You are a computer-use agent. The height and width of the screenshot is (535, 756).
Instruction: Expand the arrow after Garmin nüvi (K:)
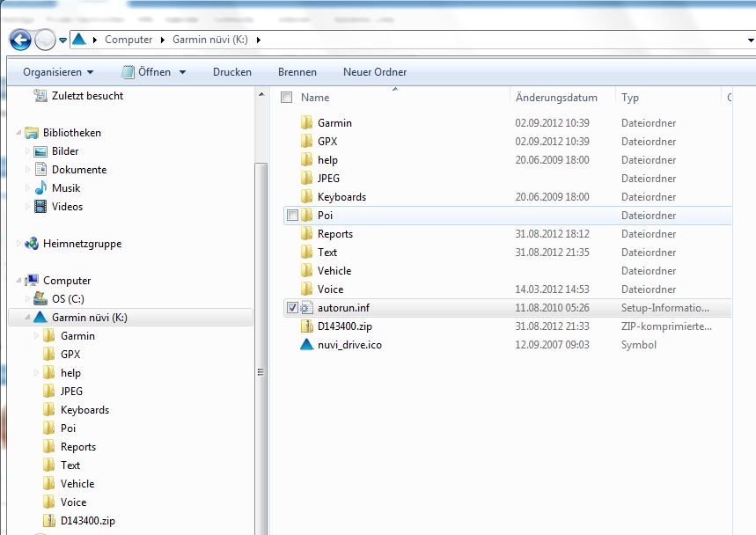pyautogui.click(x=259, y=40)
